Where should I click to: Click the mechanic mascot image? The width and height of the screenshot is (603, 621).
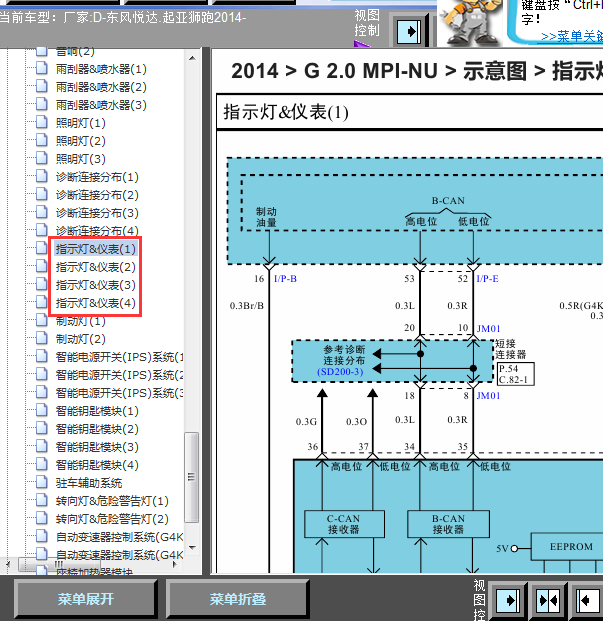pos(471,23)
